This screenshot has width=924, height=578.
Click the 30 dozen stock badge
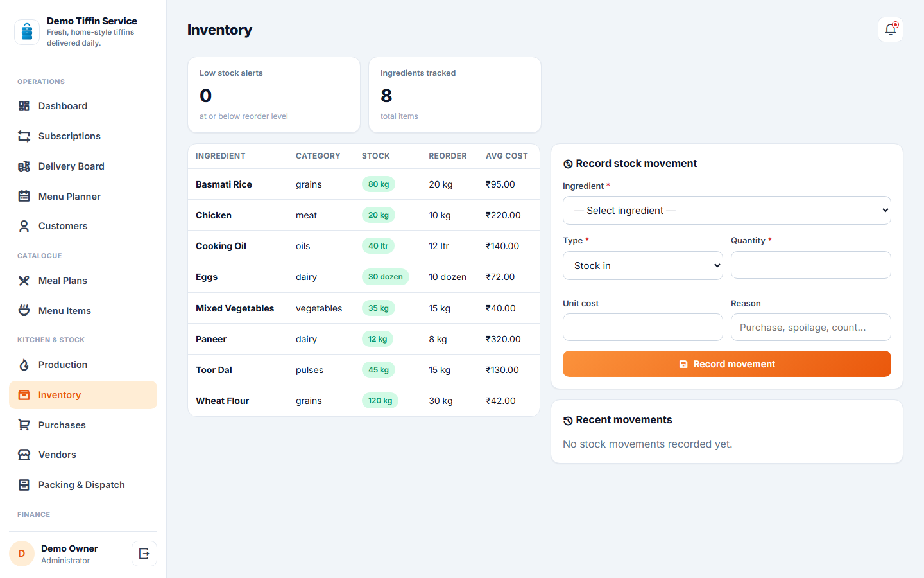click(x=385, y=277)
